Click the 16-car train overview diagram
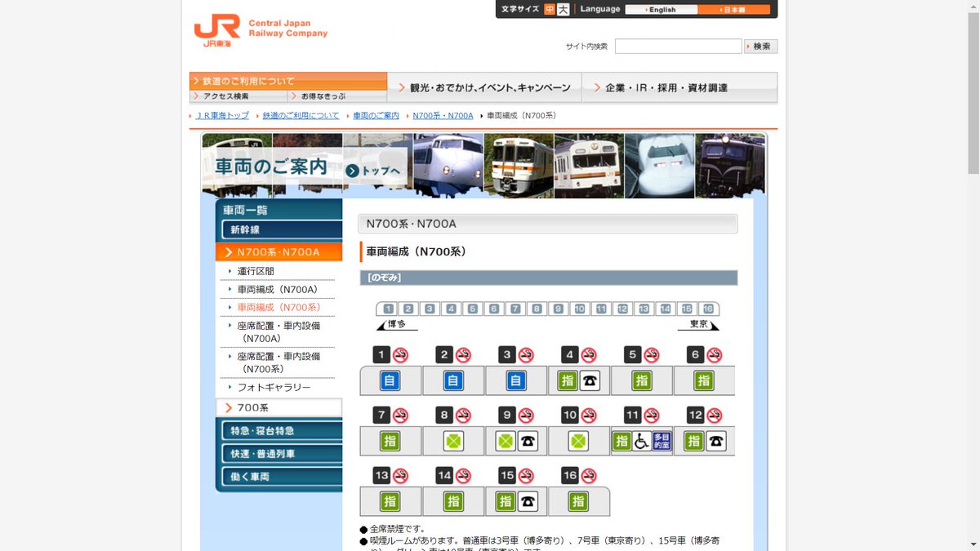The width and height of the screenshot is (980, 551). (x=547, y=309)
